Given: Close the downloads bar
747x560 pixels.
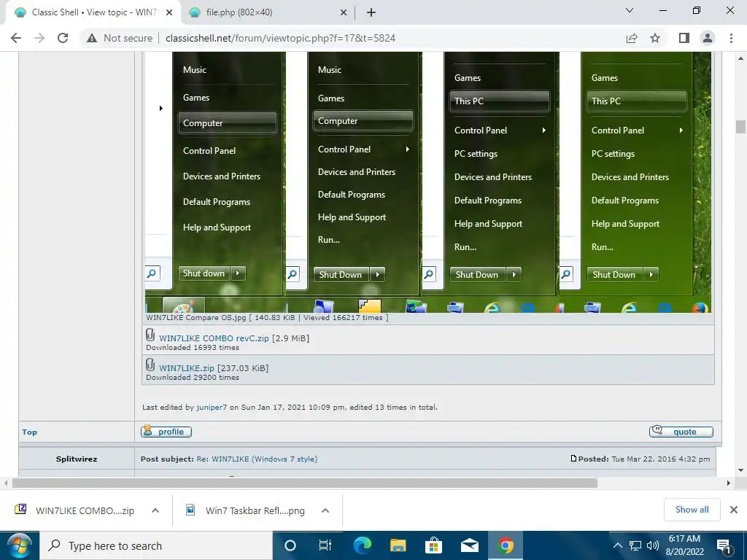Looking at the screenshot, I should pyautogui.click(x=734, y=510).
